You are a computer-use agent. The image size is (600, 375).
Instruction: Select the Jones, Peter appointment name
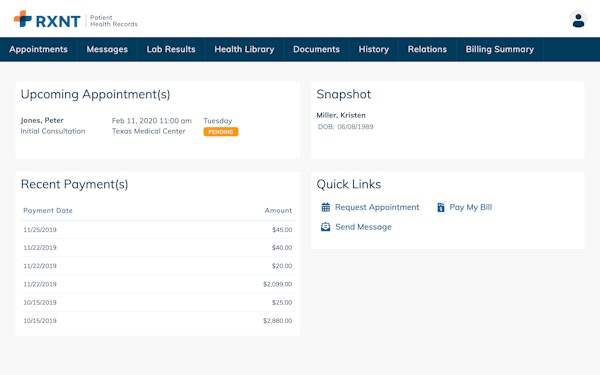click(42, 120)
